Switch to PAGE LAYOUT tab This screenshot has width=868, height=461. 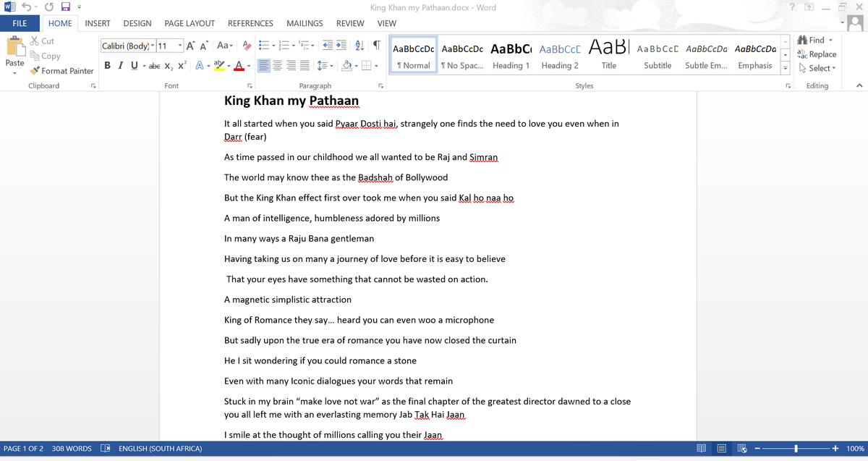[x=190, y=23]
